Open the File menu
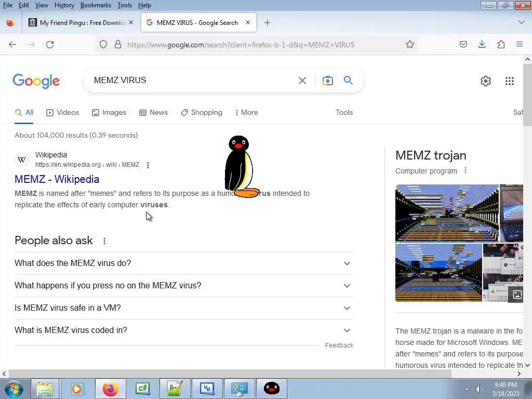 point(7,5)
